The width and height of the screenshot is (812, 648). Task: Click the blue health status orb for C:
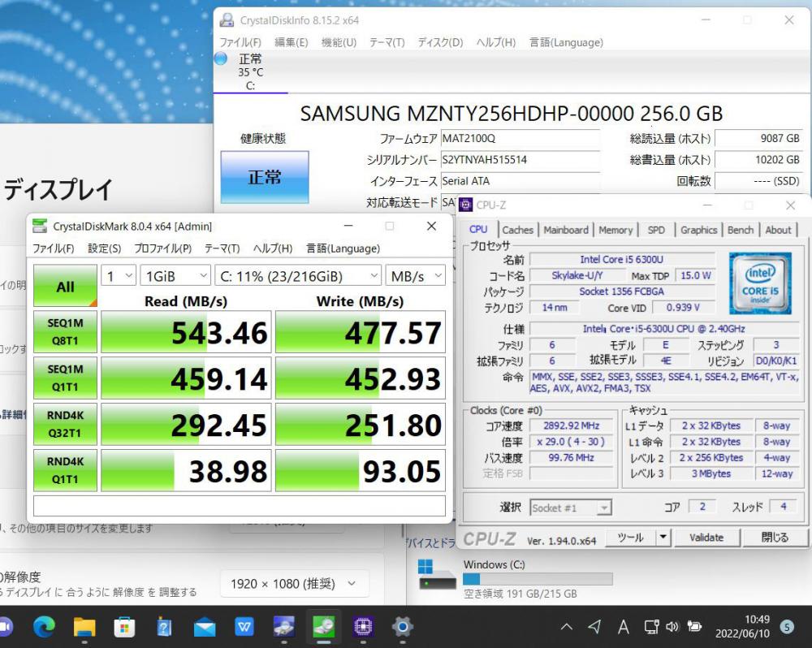click(221, 58)
